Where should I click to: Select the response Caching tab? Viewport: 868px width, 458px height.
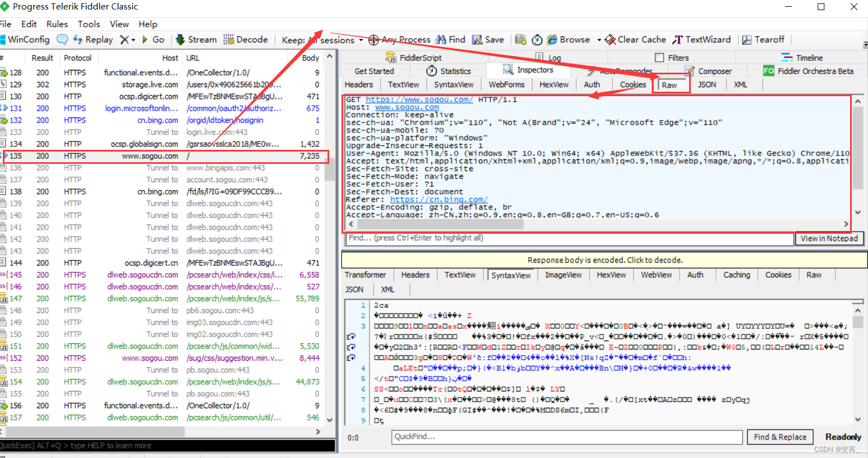737,275
